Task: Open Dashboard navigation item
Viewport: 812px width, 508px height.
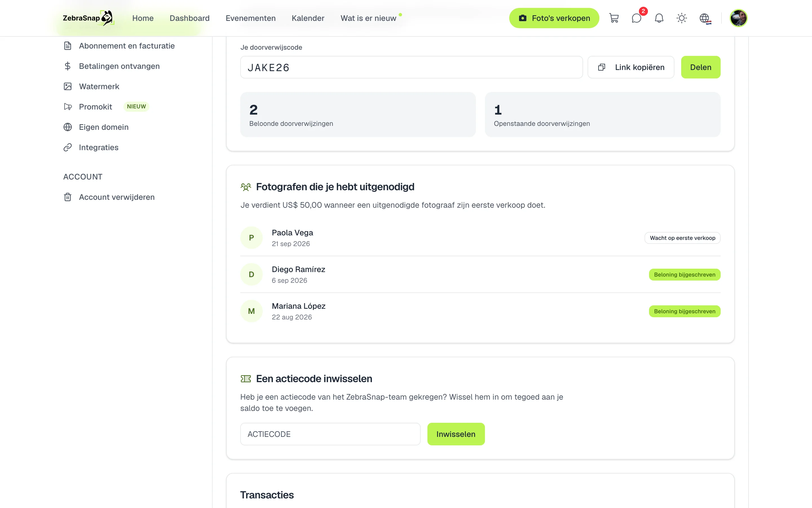Action: pos(189,18)
